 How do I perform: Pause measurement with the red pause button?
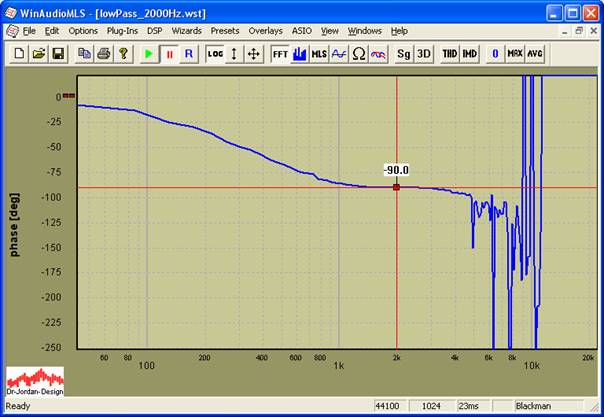[169, 54]
